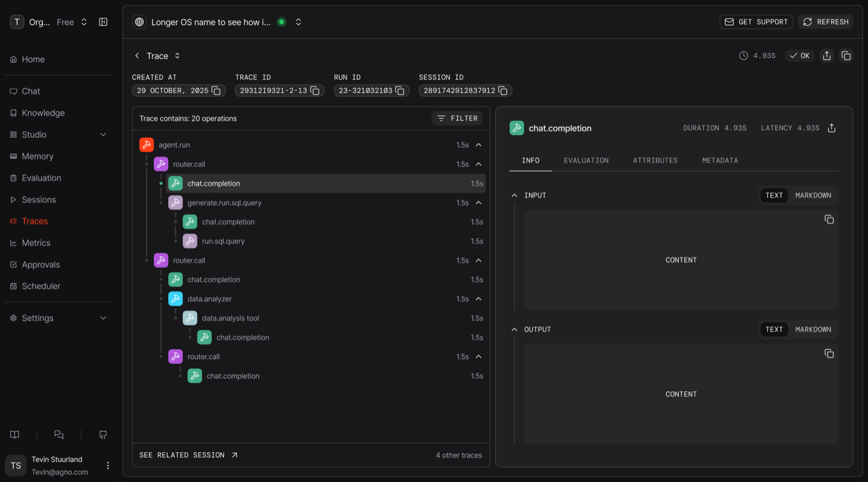
Task: Click the OK status badge
Action: [x=800, y=56]
